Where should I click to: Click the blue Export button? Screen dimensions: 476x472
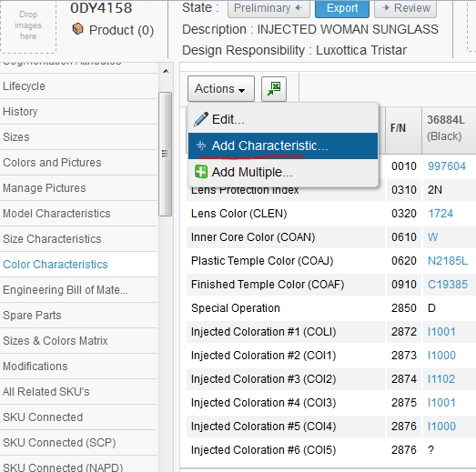tap(342, 8)
